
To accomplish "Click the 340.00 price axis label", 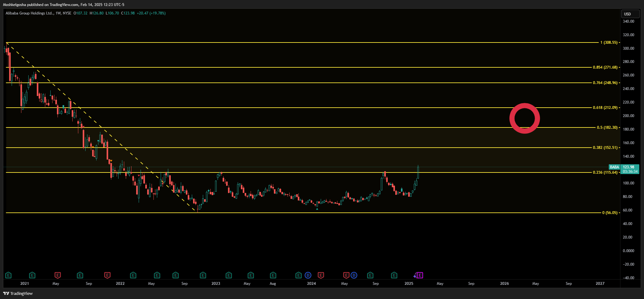I will tap(629, 21).
